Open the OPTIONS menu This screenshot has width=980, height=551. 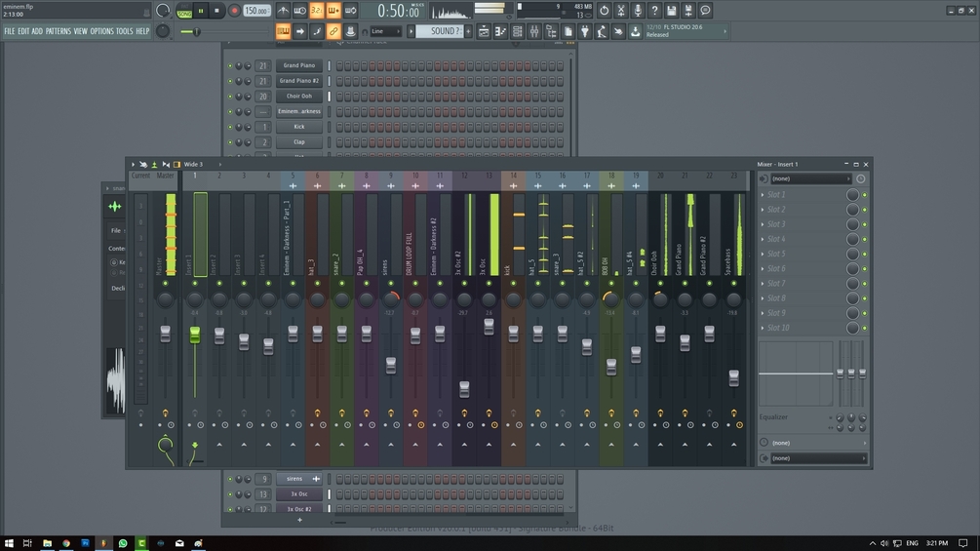tap(101, 31)
